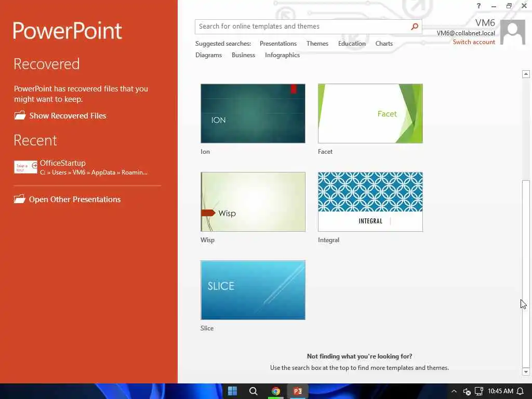Select the Presentations suggested search
Screen dimensions: 532x399
click(x=278, y=44)
